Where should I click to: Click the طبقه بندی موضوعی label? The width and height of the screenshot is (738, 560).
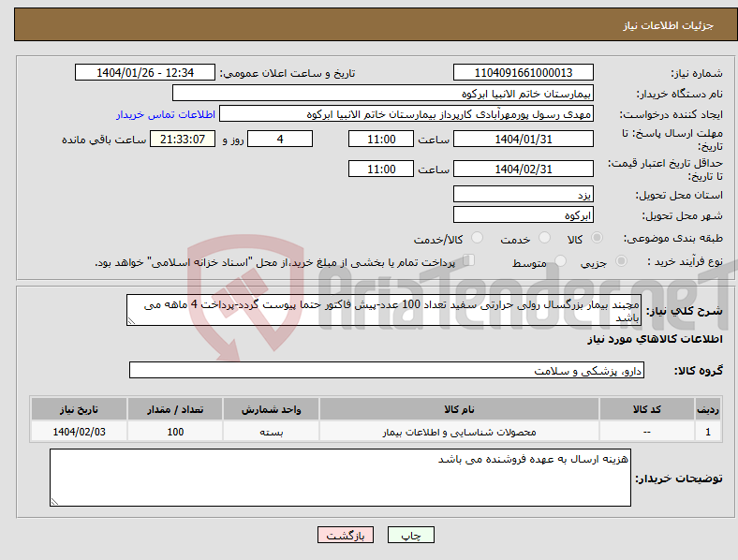673,238
